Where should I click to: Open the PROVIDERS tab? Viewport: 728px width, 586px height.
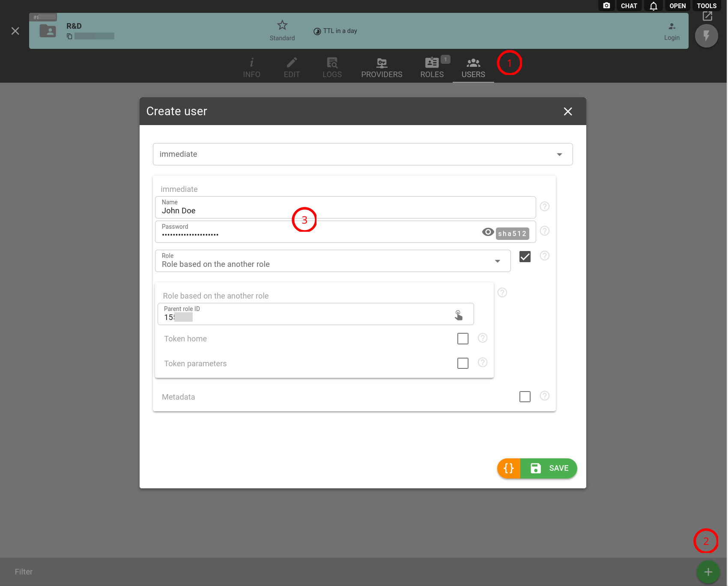pyautogui.click(x=382, y=68)
